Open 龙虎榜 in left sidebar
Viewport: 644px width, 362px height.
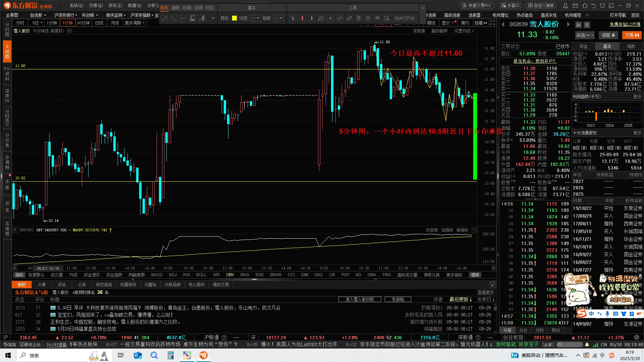(7, 229)
